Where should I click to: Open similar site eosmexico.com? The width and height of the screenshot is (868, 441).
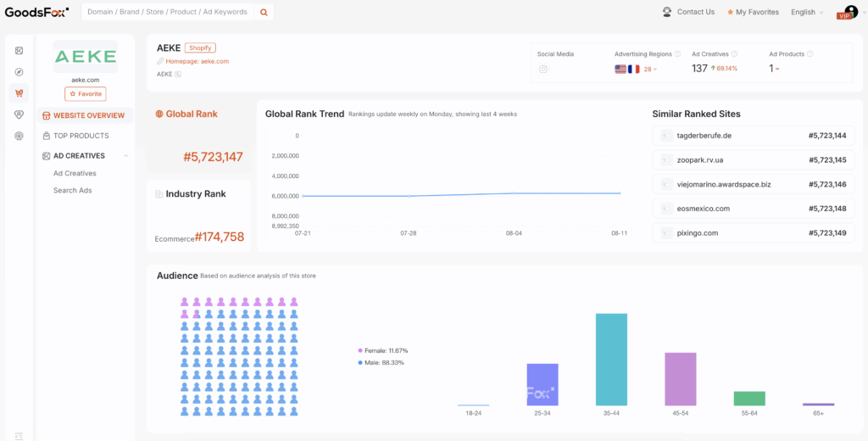pyautogui.click(x=754, y=209)
